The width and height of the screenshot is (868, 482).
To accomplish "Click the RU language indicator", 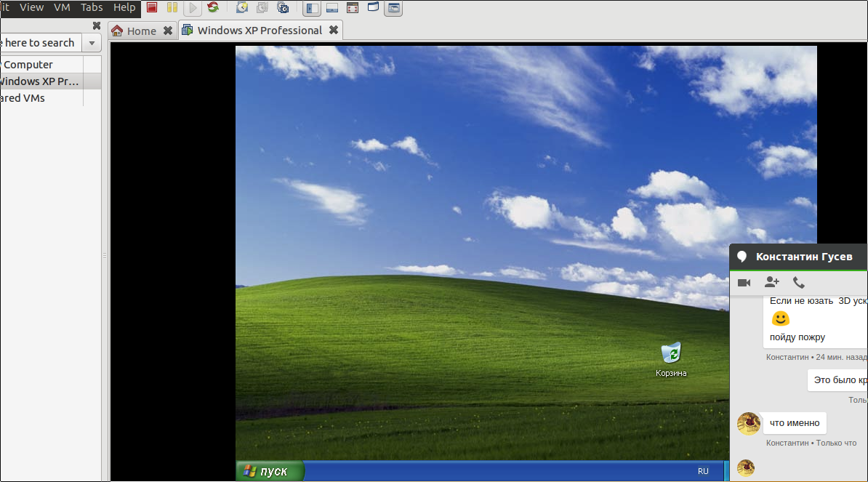I will pyautogui.click(x=703, y=471).
